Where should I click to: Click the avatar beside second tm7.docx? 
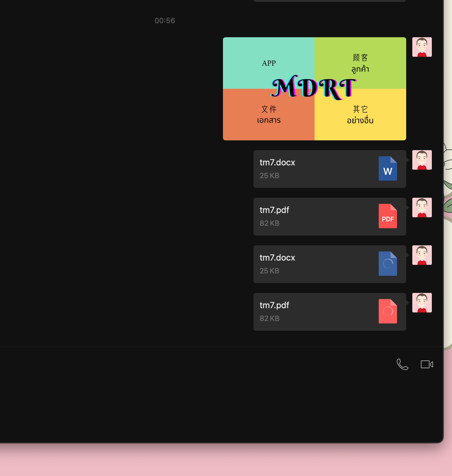422,255
